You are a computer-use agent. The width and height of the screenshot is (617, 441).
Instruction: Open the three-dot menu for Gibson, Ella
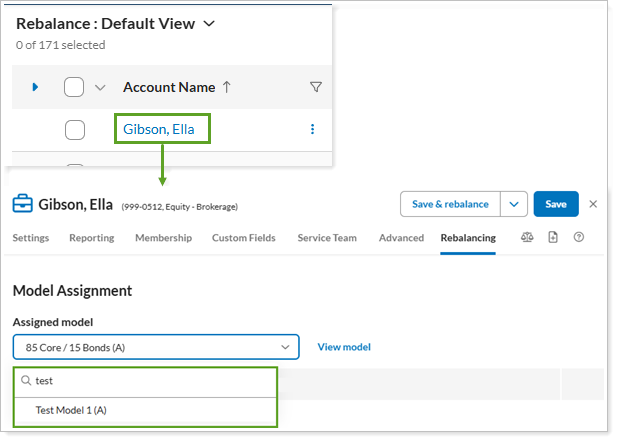click(312, 129)
